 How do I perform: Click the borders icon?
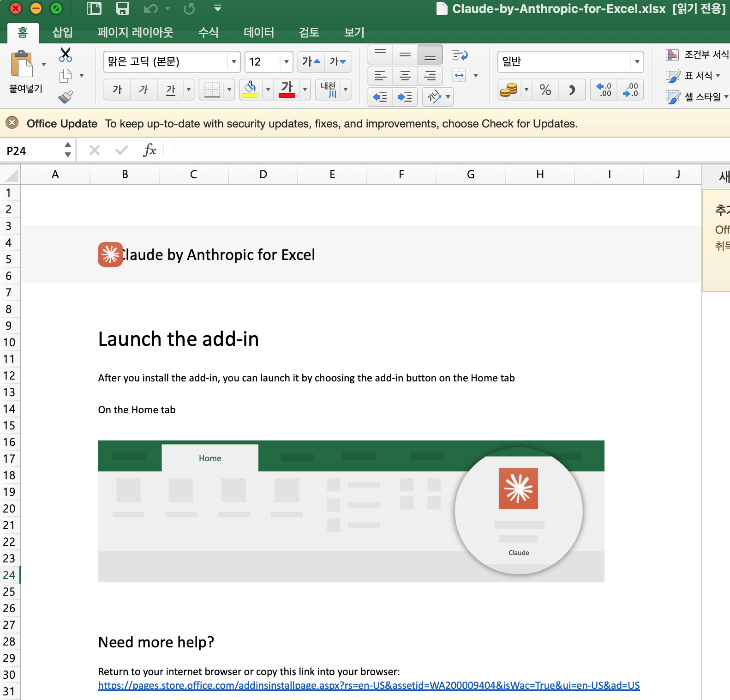[x=212, y=89]
